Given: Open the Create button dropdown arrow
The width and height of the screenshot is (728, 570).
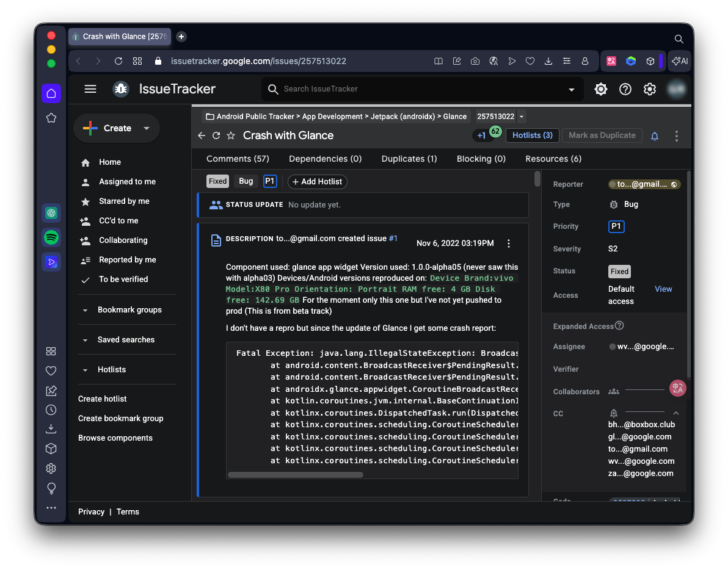Looking at the screenshot, I should [147, 128].
